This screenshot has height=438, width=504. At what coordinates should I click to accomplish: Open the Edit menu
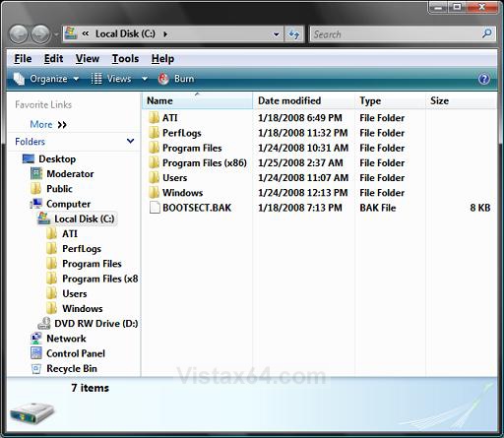(x=53, y=59)
